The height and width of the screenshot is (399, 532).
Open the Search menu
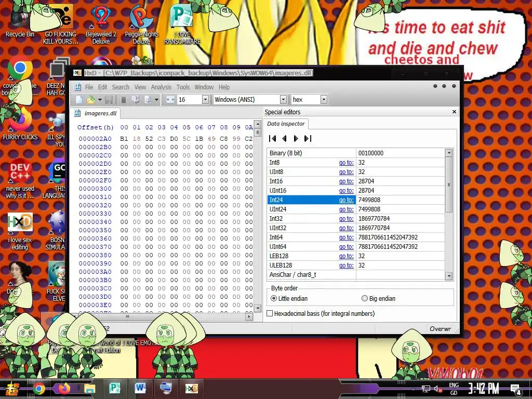121,87
